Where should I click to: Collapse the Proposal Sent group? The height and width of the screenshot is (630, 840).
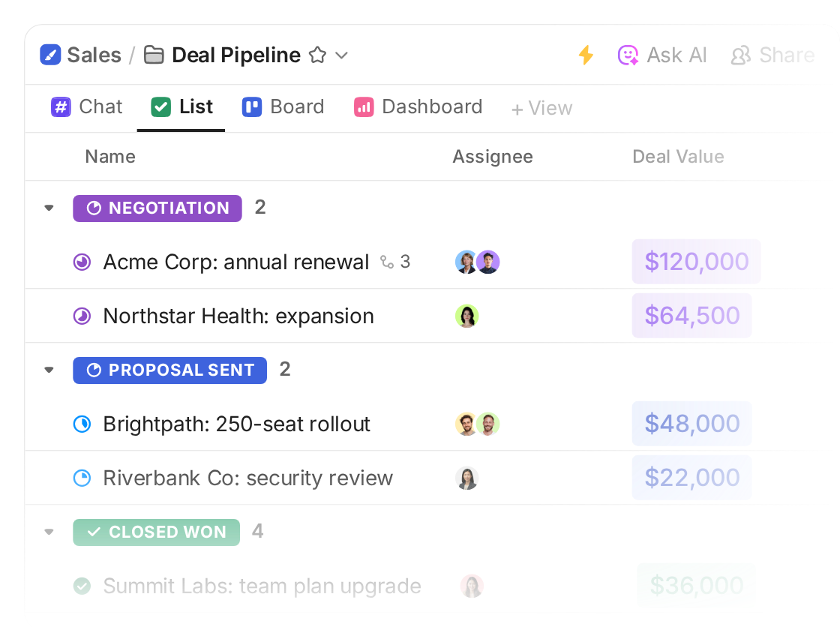[49, 370]
